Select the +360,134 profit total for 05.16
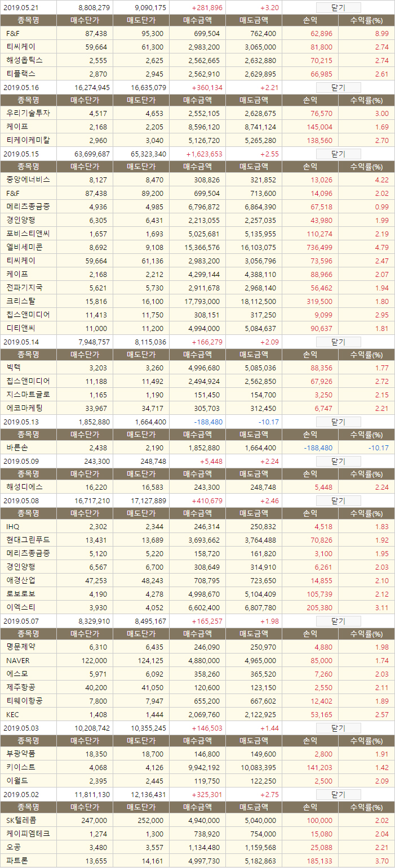 click(207, 88)
